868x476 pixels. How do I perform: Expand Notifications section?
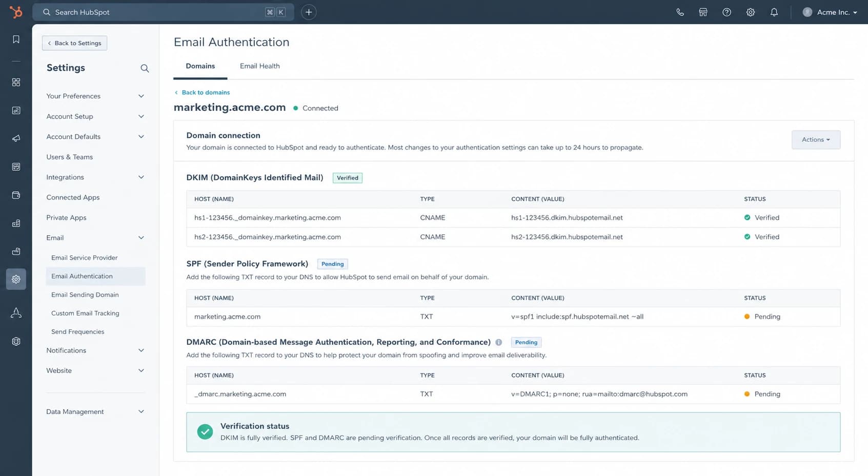coord(95,350)
